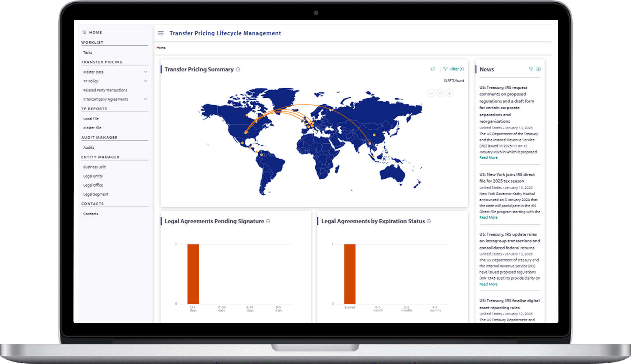
Task: Open the Local File report
Action: [91, 119]
